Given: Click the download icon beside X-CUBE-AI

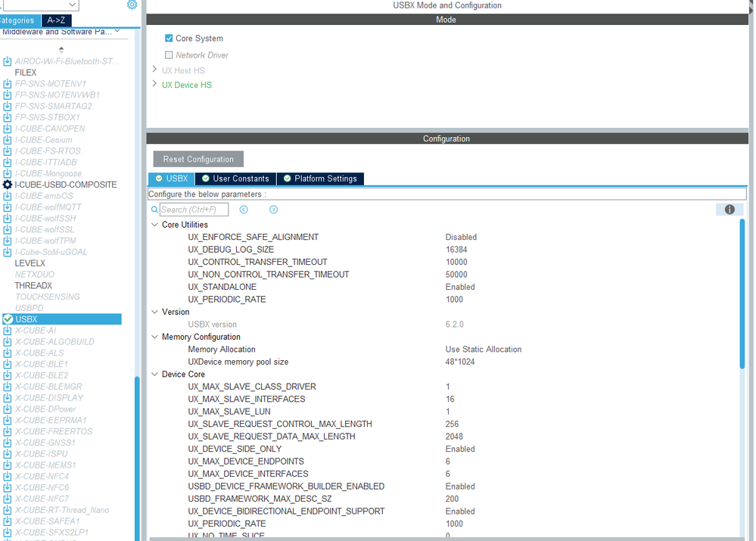Looking at the screenshot, I should pyautogui.click(x=8, y=331).
